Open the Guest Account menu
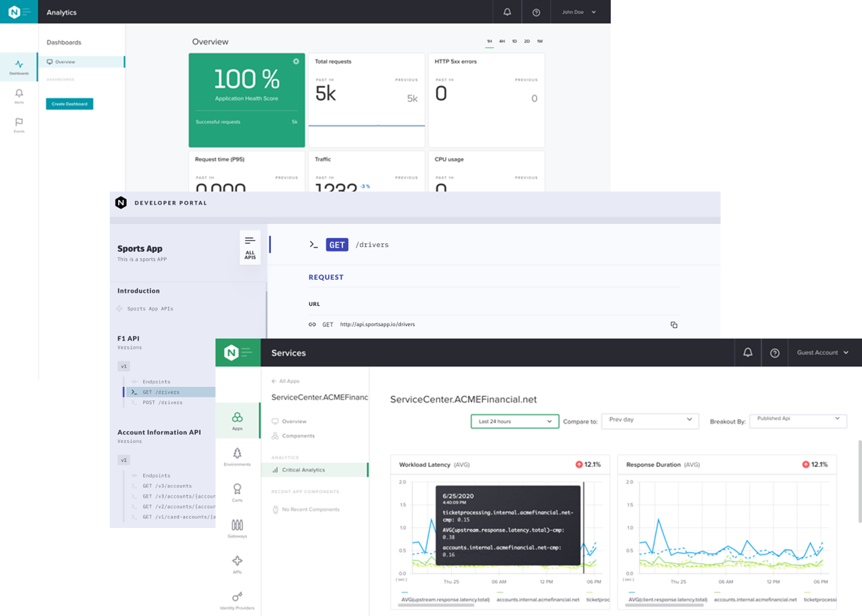Screen dimensions: 862x616 (822, 353)
